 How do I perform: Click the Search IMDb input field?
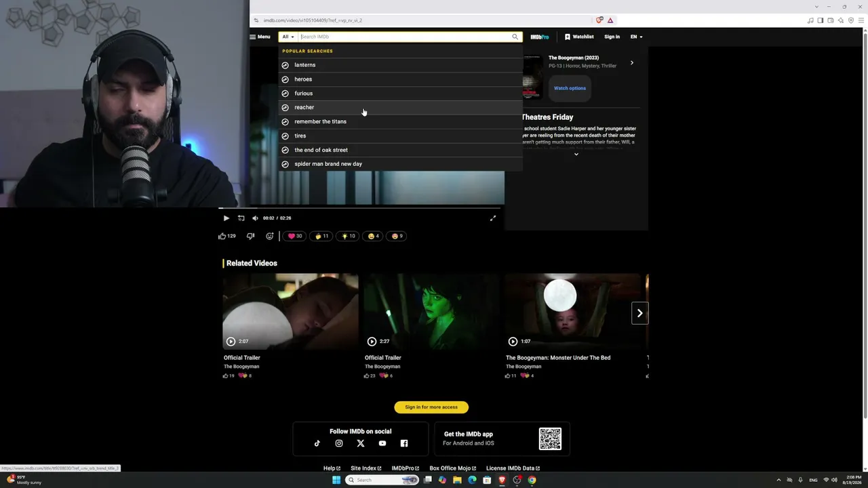pyautogui.click(x=405, y=37)
